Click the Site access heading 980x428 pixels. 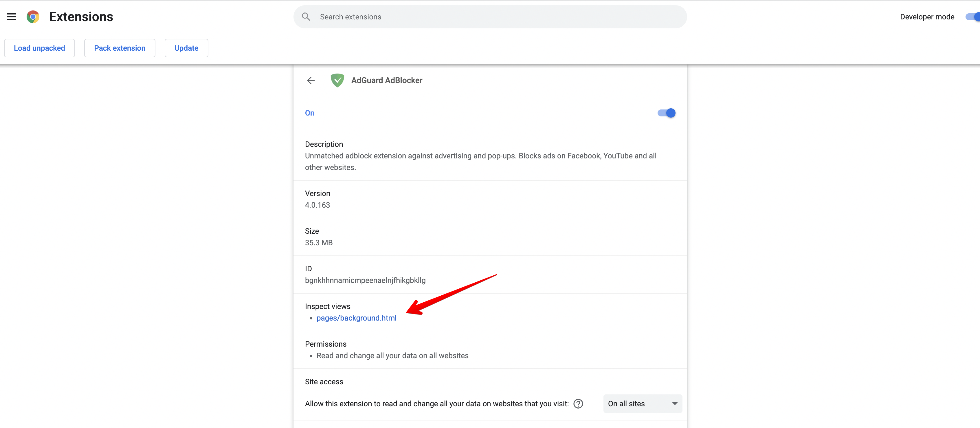(324, 382)
